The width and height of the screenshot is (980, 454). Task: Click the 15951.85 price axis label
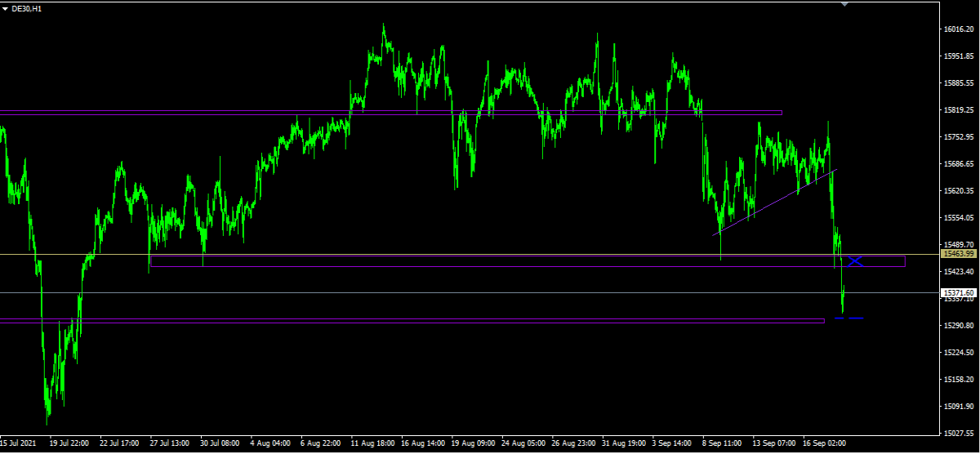959,56
